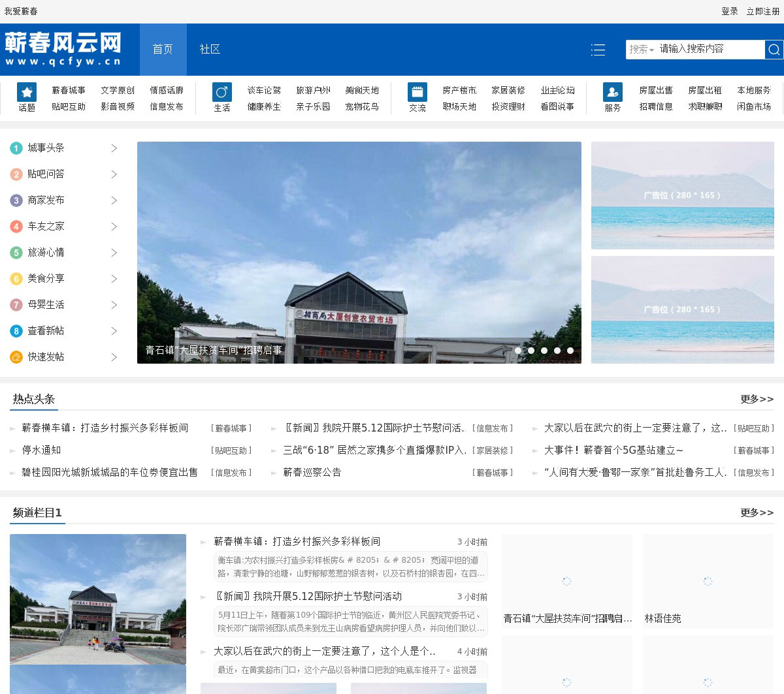Click the 立即注册 link
This screenshot has height=694, width=784.
click(763, 11)
